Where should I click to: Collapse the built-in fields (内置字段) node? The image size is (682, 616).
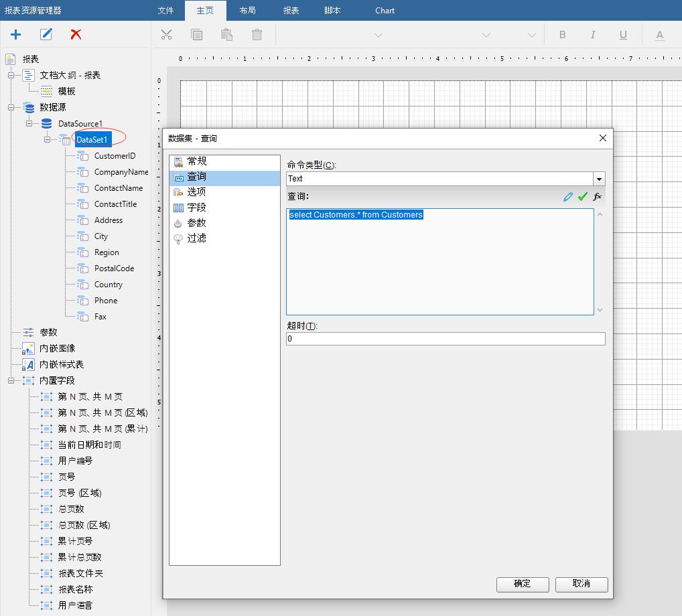click(x=11, y=380)
